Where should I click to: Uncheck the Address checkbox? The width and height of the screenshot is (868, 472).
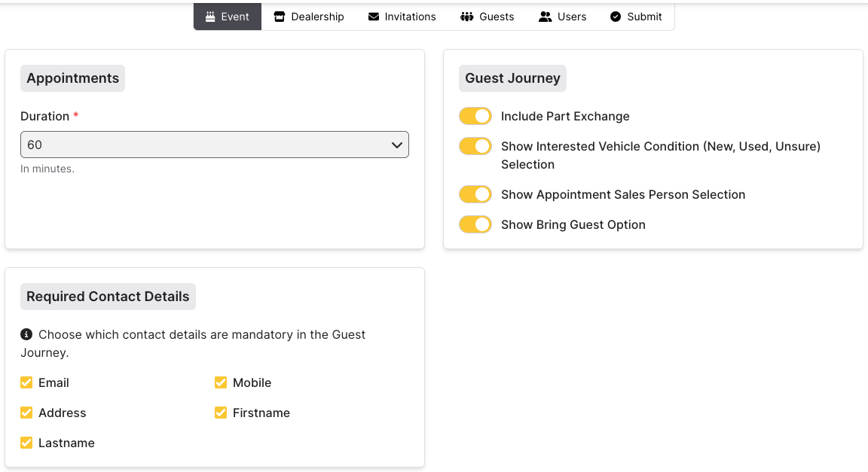pos(26,413)
